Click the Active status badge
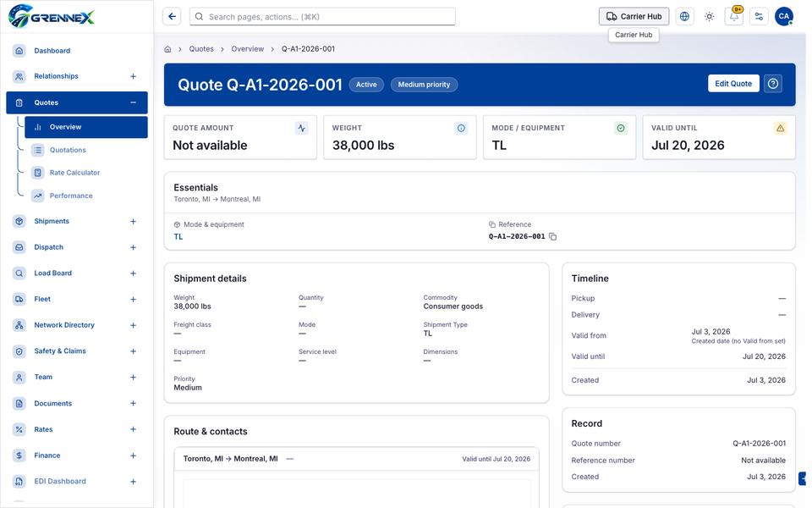The width and height of the screenshot is (812, 508). [x=366, y=85]
